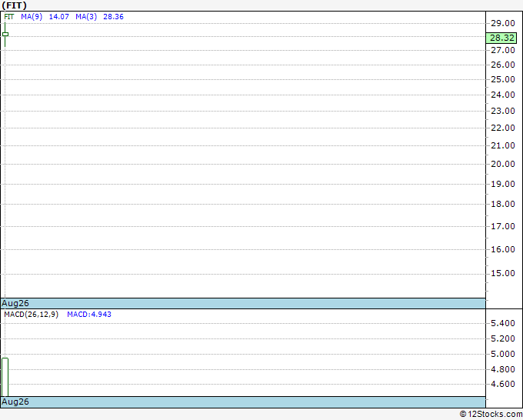Click the MA(3) indicator label
Image resolution: width=523 pixels, height=420 pixels.
click(x=86, y=17)
